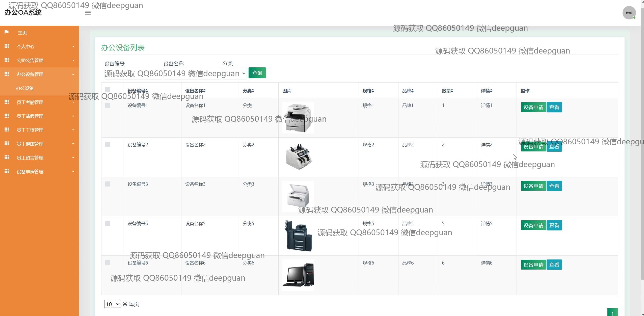Check the row checkbox for 设备编号1

pyautogui.click(x=108, y=105)
